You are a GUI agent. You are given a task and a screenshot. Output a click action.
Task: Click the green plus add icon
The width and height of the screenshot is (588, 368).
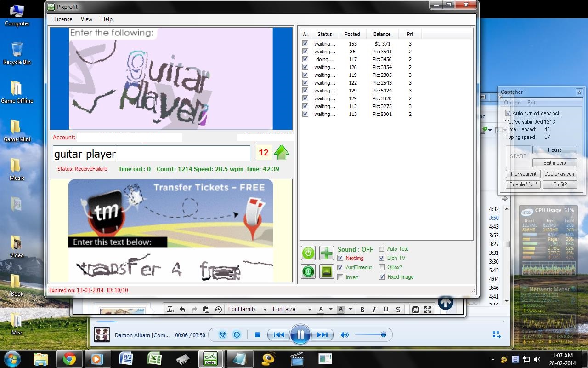tap(326, 253)
